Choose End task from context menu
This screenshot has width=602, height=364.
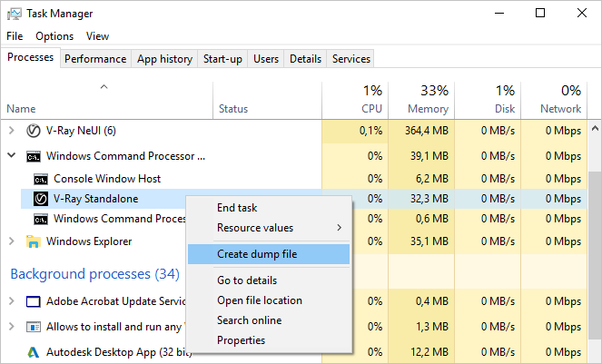tap(269, 208)
